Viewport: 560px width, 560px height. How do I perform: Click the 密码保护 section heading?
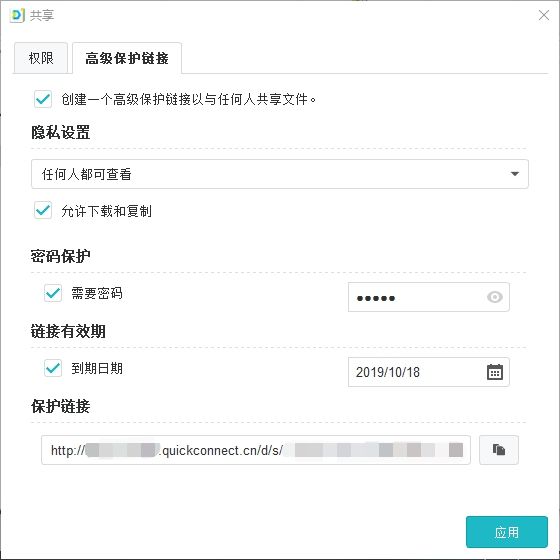pos(60,256)
